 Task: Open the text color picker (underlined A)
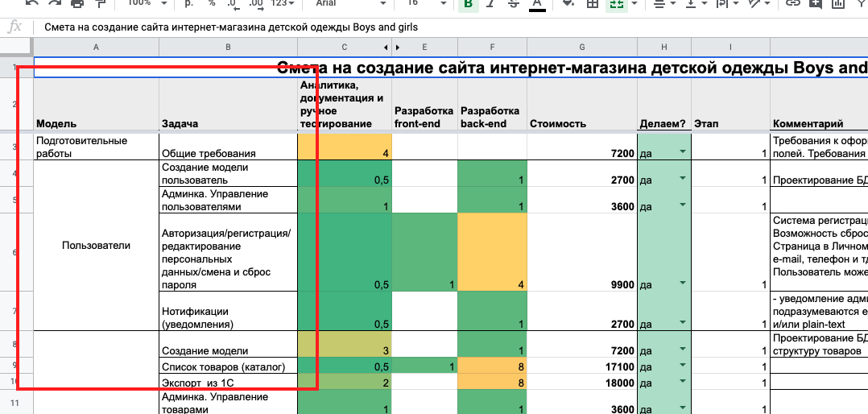click(x=538, y=3)
